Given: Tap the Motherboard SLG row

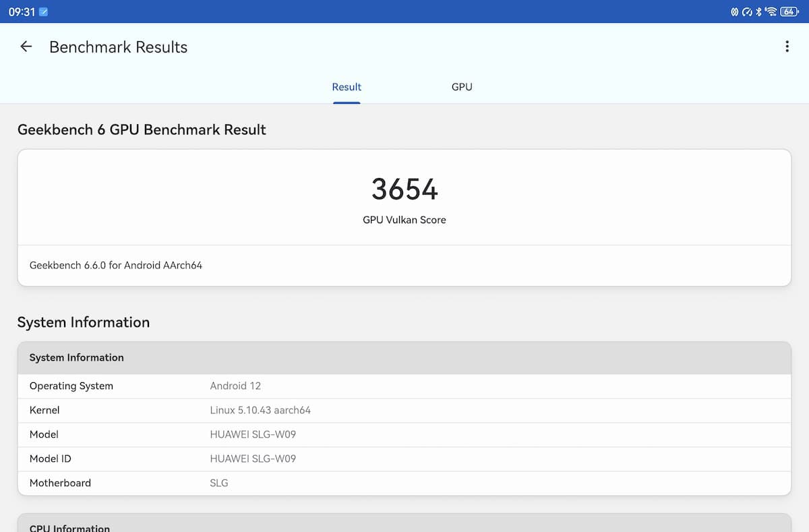Looking at the screenshot, I should tap(404, 483).
